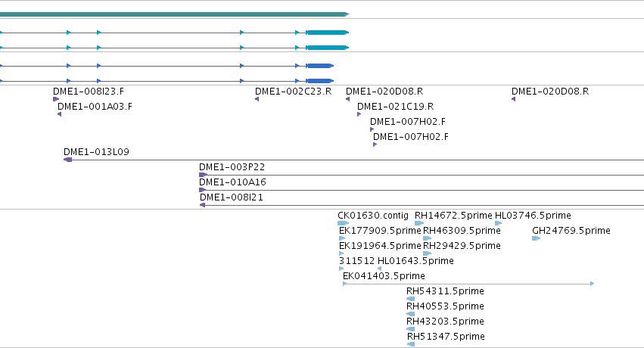Click the RH29429.5prime arrow glyph
The height and width of the screenshot is (348, 644).
click(427, 253)
